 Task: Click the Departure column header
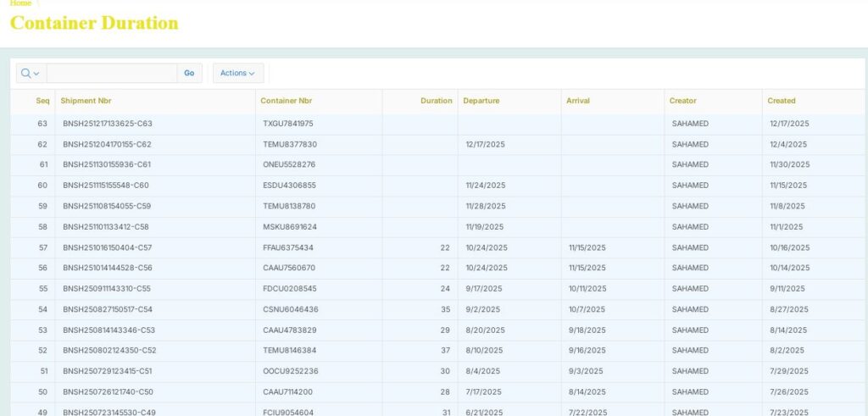coord(481,101)
